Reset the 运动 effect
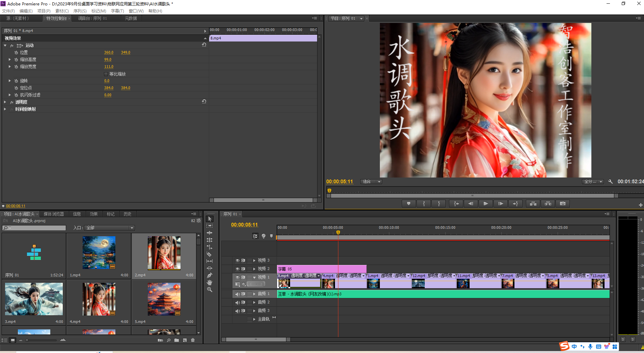The width and height of the screenshot is (644, 353). [204, 45]
